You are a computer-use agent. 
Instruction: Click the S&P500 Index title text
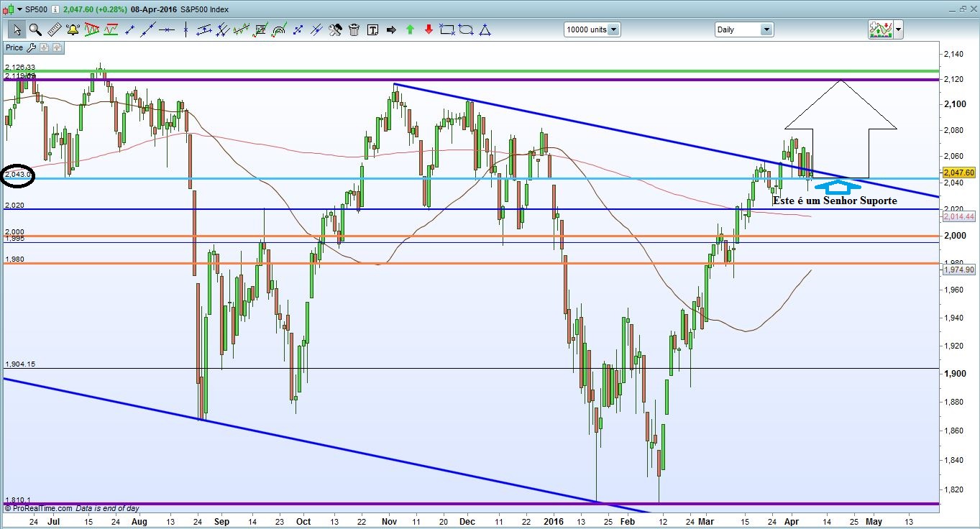205,9
